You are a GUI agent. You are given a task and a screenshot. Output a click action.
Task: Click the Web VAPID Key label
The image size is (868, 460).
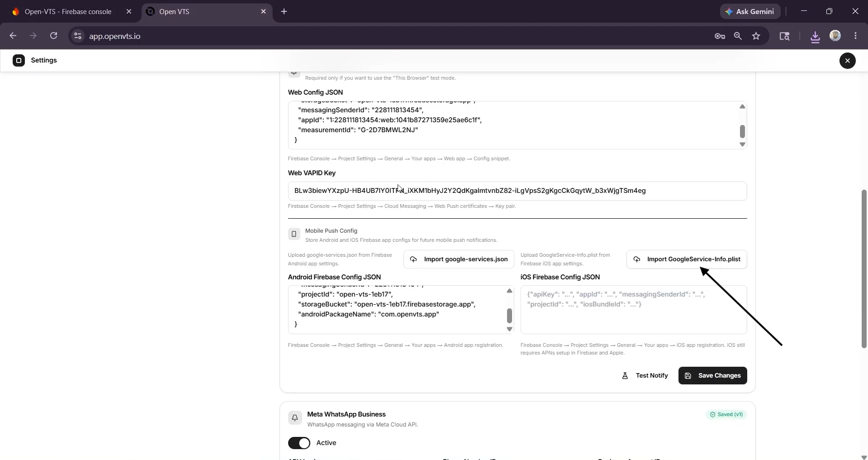(x=312, y=173)
